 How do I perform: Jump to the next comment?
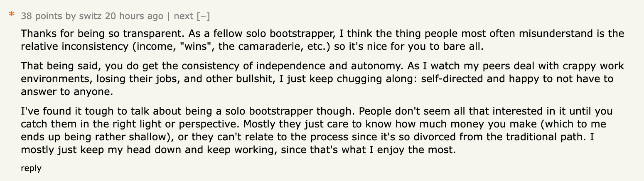(183, 16)
